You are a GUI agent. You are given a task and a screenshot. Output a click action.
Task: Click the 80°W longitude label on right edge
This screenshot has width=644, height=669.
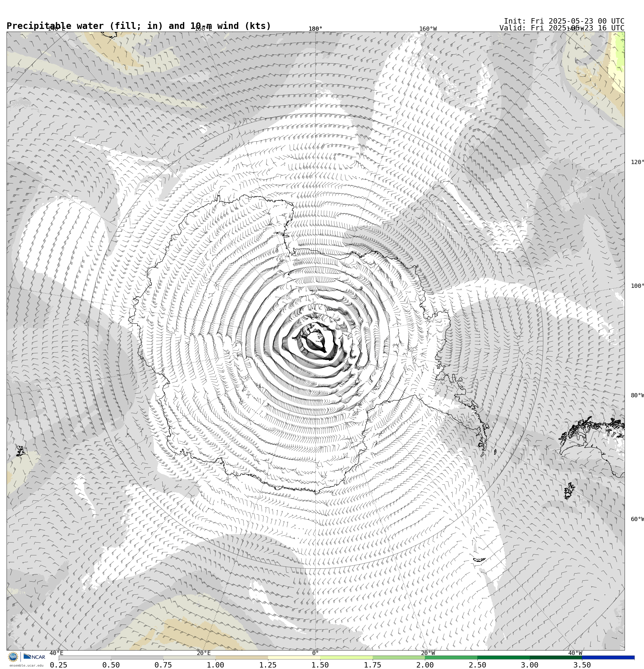coord(637,395)
